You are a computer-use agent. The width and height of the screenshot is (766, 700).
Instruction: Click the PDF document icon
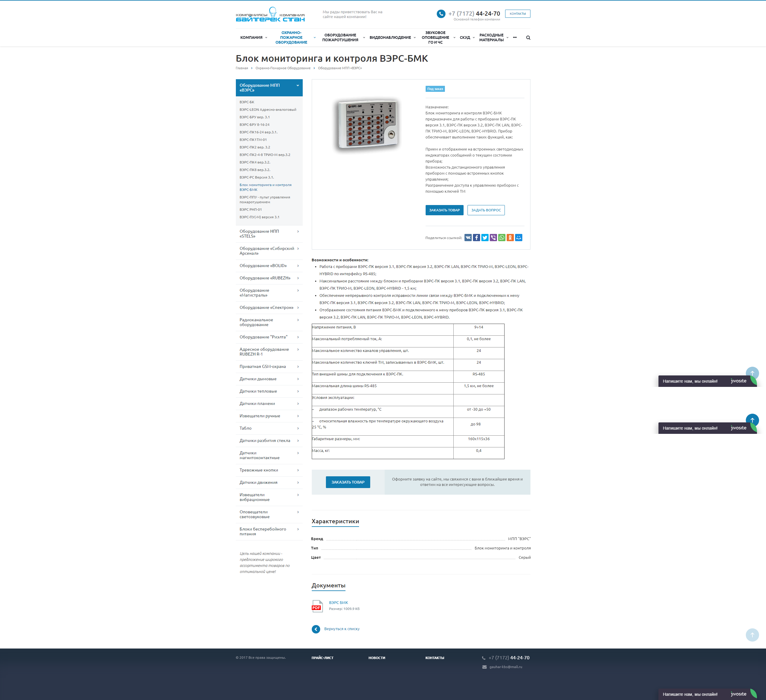point(317,606)
